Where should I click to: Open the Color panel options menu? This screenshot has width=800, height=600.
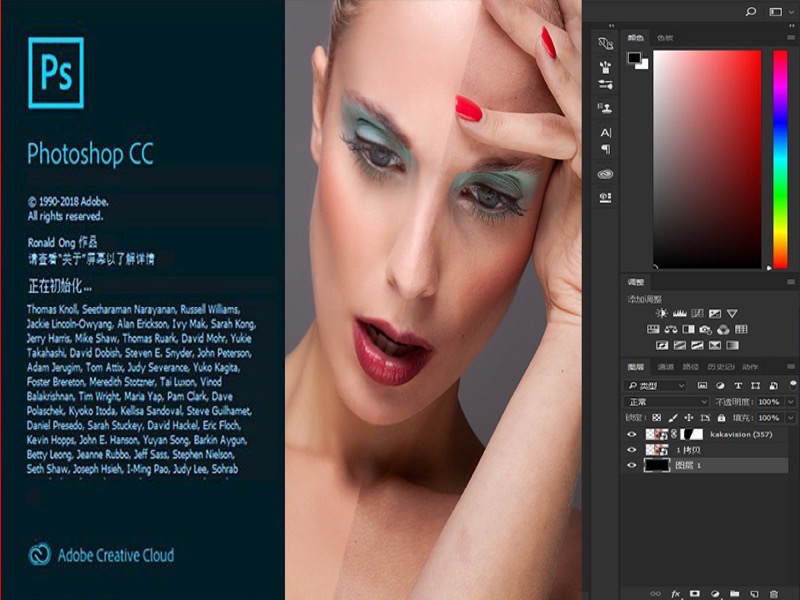pyautogui.click(x=791, y=38)
